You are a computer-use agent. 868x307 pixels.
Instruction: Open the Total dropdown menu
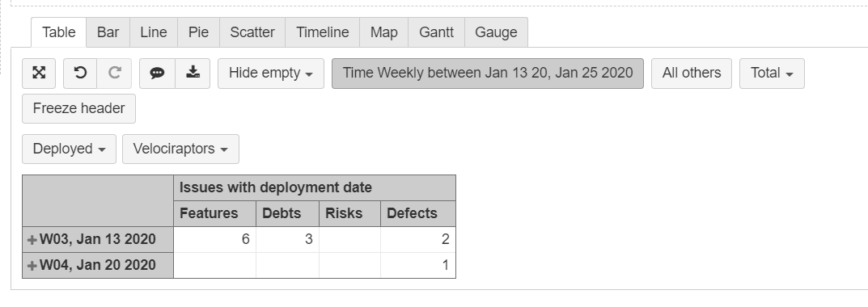point(772,73)
